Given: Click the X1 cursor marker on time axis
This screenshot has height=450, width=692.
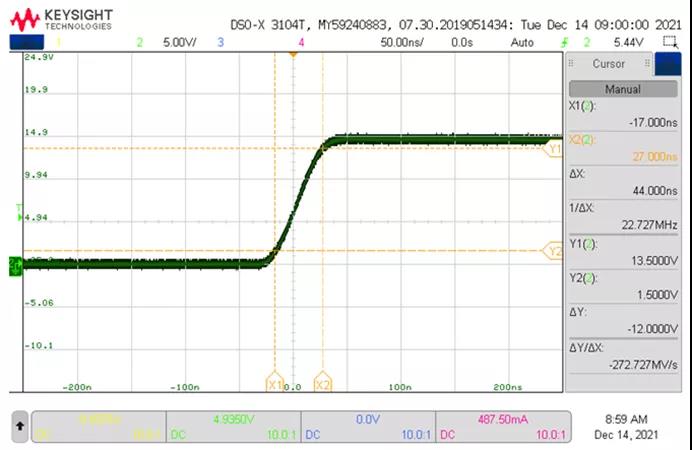Looking at the screenshot, I should coord(275,384).
